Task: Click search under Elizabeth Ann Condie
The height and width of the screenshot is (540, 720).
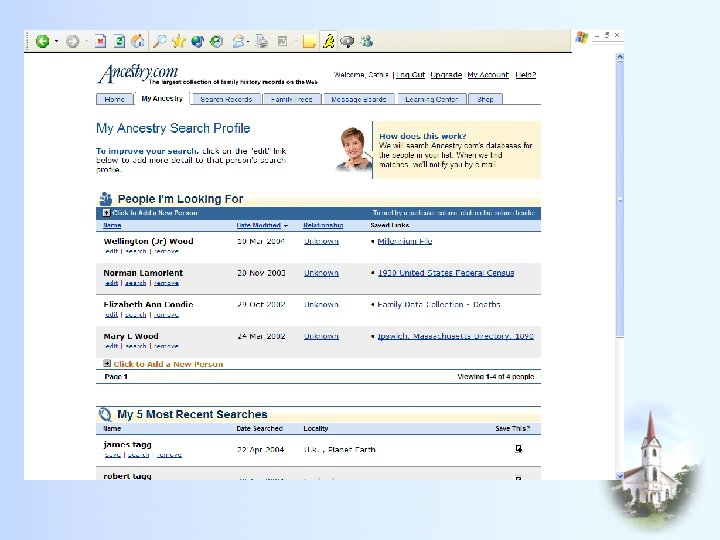Action: pyautogui.click(x=135, y=315)
